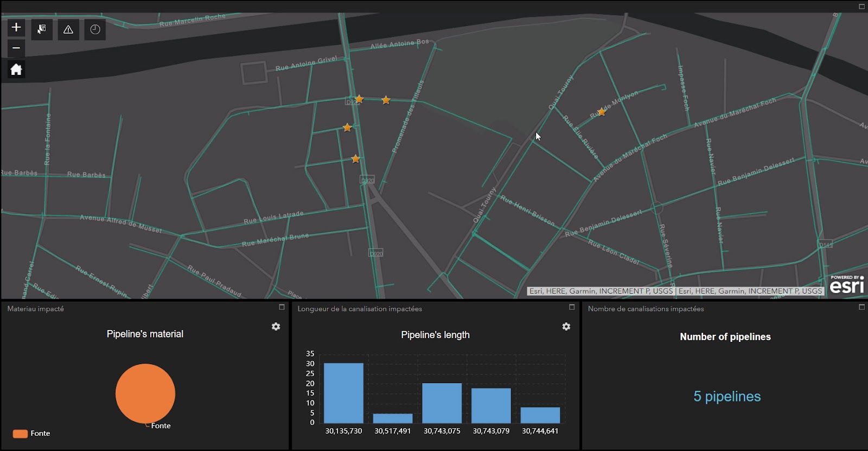Click 'Nombre de canalisations impactées' header
This screenshot has width=868, height=451.
tap(646, 309)
